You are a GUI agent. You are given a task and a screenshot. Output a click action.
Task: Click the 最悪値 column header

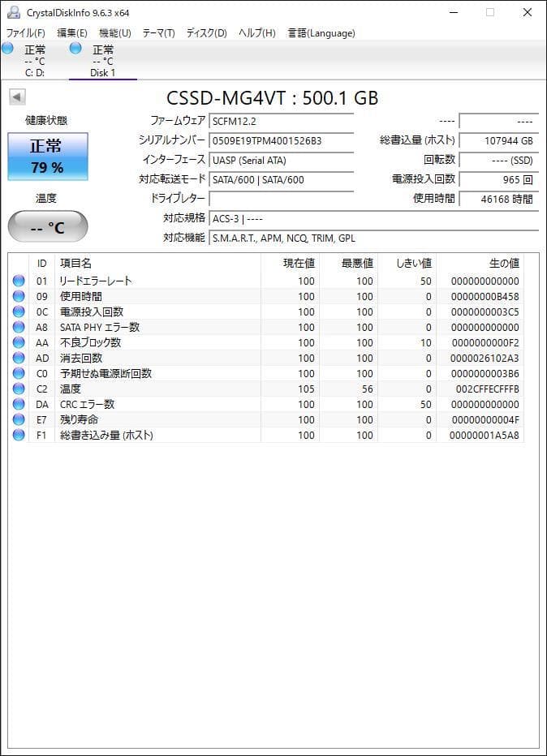(348, 264)
